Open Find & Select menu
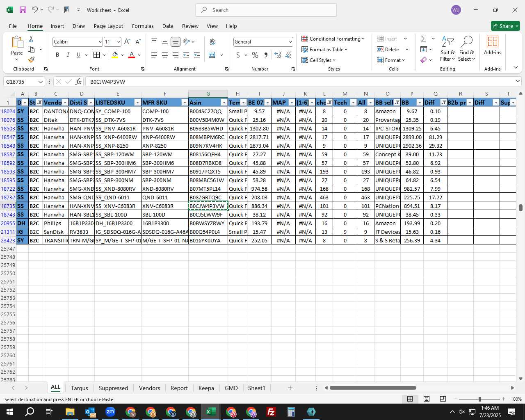This screenshot has width=525, height=420. (467, 49)
